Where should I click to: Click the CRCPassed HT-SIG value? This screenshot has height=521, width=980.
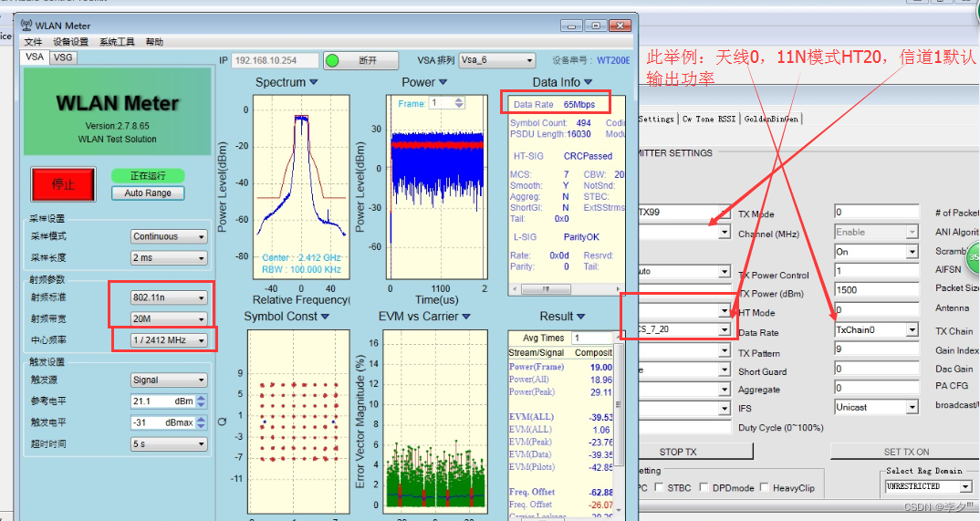pyautogui.click(x=589, y=156)
